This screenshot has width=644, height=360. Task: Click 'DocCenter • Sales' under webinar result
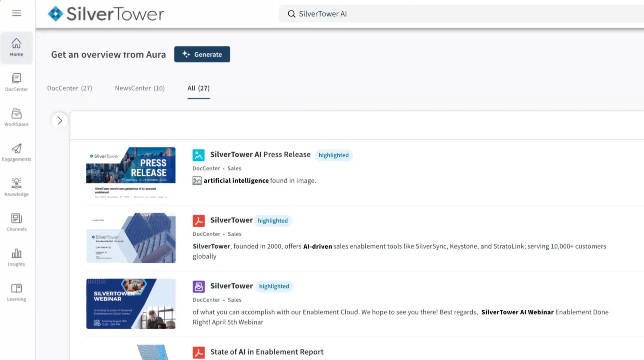(x=217, y=300)
